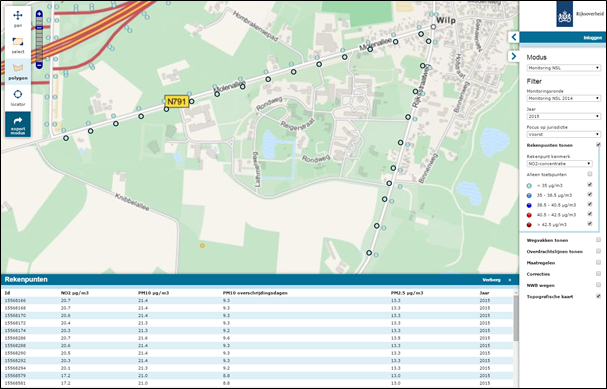Open the Modus dropdown
The height and width of the screenshot is (389, 607).
point(564,68)
